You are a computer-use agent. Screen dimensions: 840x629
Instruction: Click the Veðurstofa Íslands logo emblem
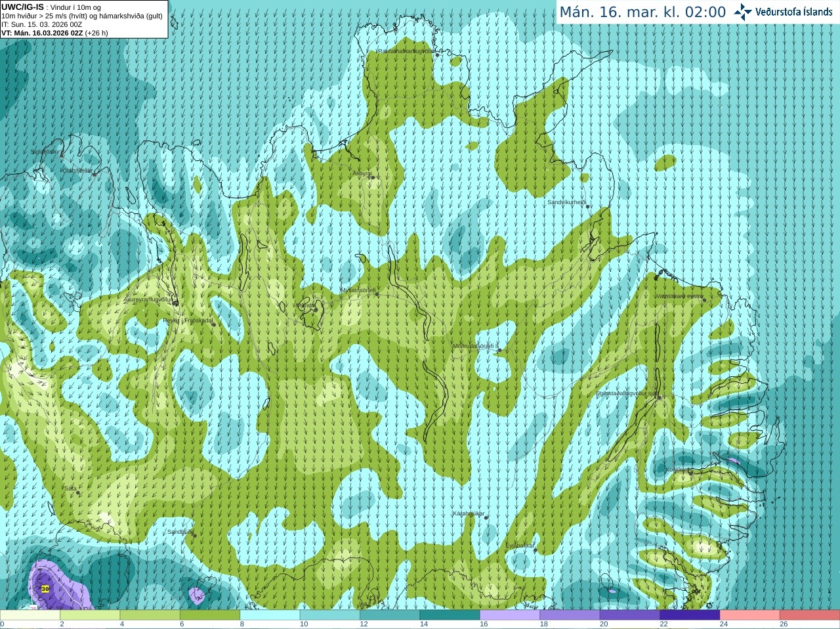743,12
